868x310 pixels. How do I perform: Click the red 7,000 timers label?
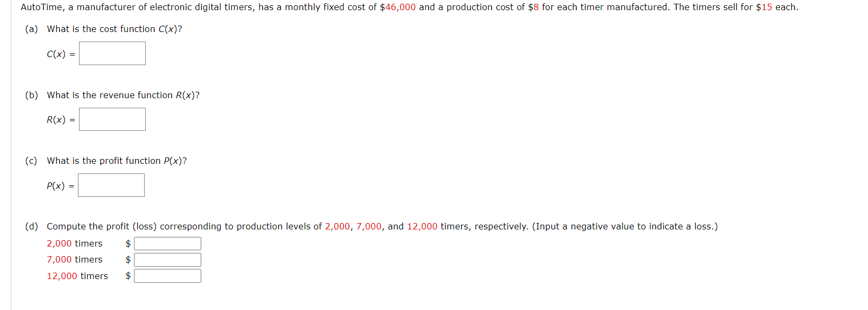[74, 260]
